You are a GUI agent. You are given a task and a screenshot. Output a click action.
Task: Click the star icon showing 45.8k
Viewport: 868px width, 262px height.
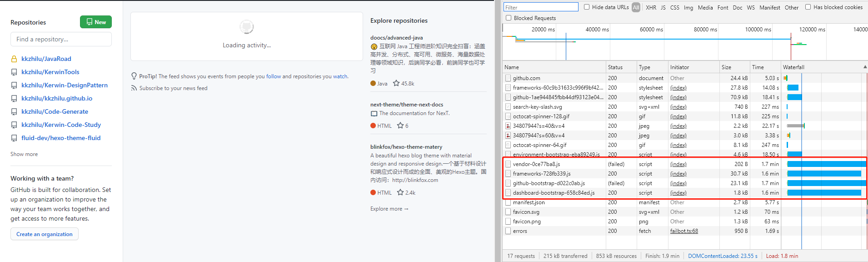tap(396, 83)
